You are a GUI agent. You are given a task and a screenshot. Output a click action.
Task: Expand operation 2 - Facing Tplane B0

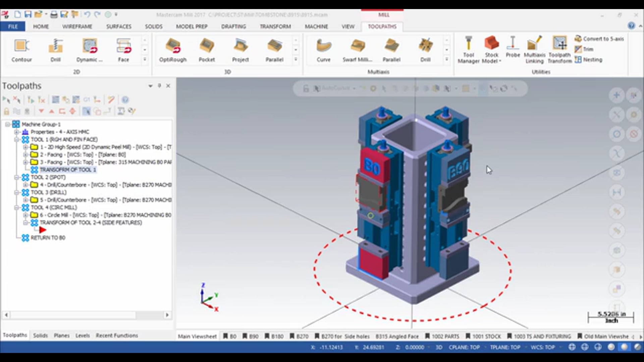(25, 155)
